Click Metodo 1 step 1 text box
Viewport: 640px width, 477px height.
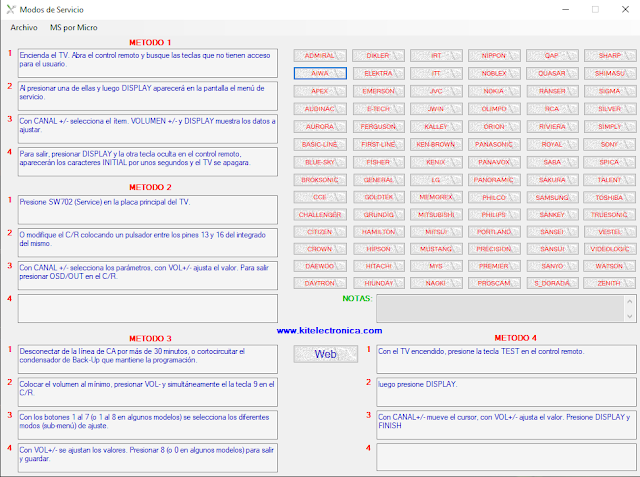tap(148, 63)
